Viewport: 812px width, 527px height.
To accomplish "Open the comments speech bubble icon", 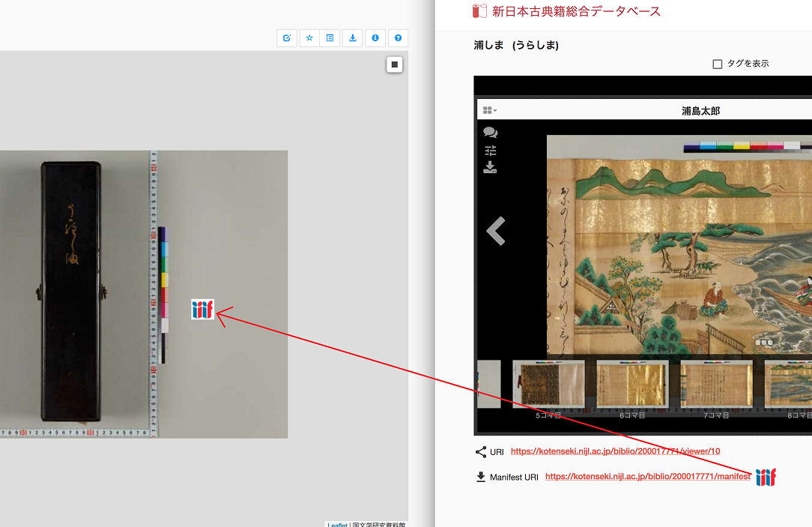I will [491, 133].
